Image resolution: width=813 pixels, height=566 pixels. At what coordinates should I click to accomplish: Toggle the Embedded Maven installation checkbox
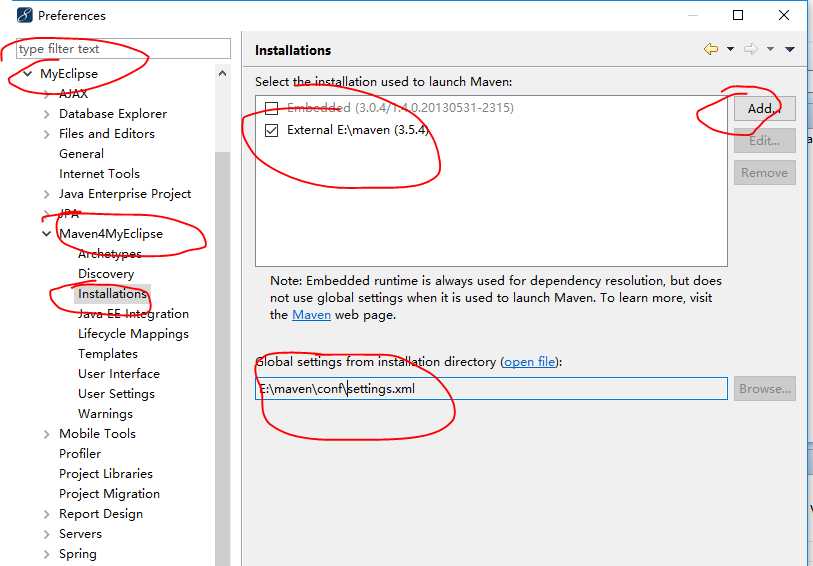pyautogui.click(x=271, y=108)
